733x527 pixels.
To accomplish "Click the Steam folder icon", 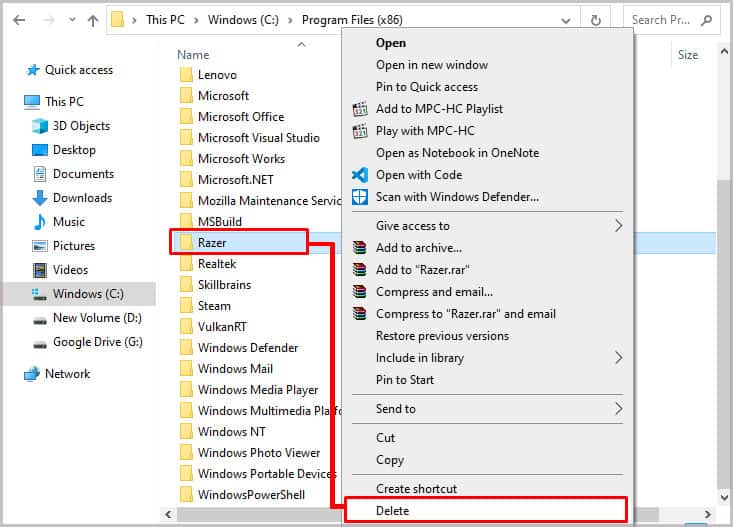I will (x=186, y=306).
